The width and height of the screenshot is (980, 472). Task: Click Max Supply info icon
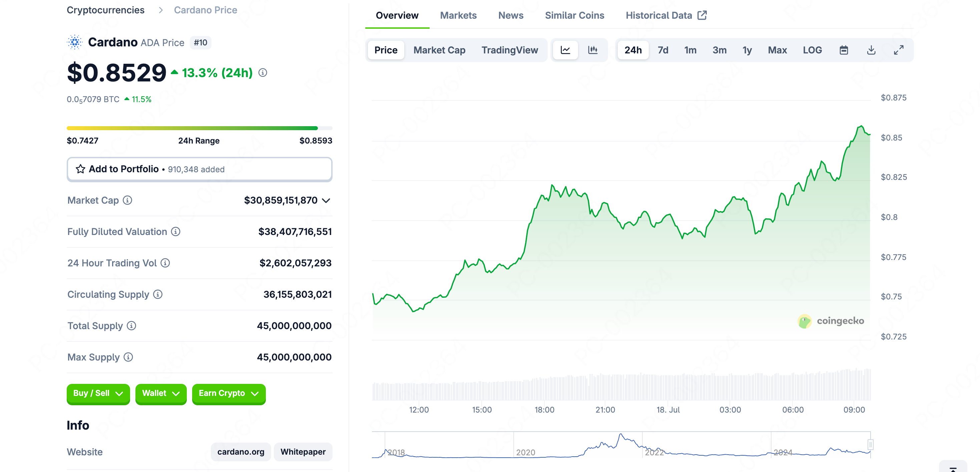(x=128, y=357)
